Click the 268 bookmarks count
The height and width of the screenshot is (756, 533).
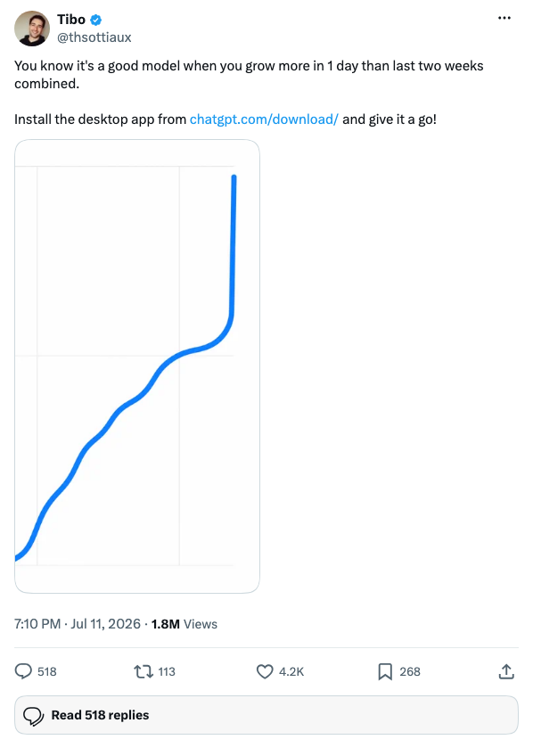tap(410, 671)
